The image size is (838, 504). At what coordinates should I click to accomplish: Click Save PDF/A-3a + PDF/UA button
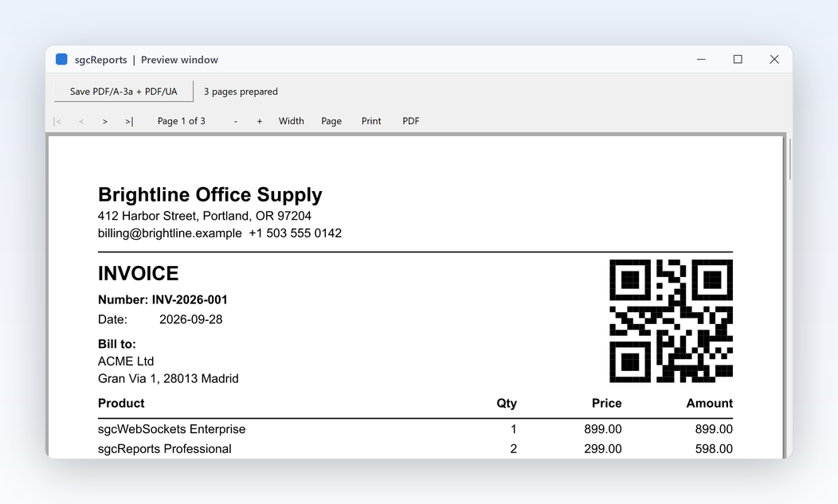click(x=123, y=92)
